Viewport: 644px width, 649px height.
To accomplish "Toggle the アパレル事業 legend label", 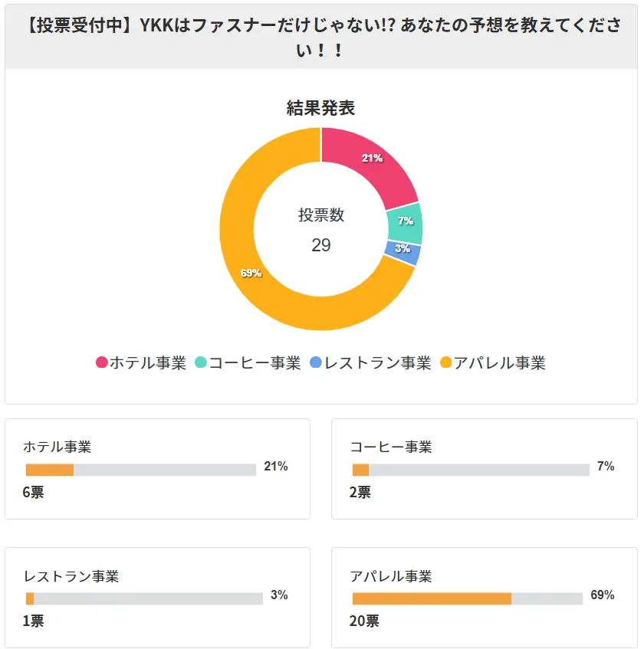I will pyautogui.click(x=500, y=362).
